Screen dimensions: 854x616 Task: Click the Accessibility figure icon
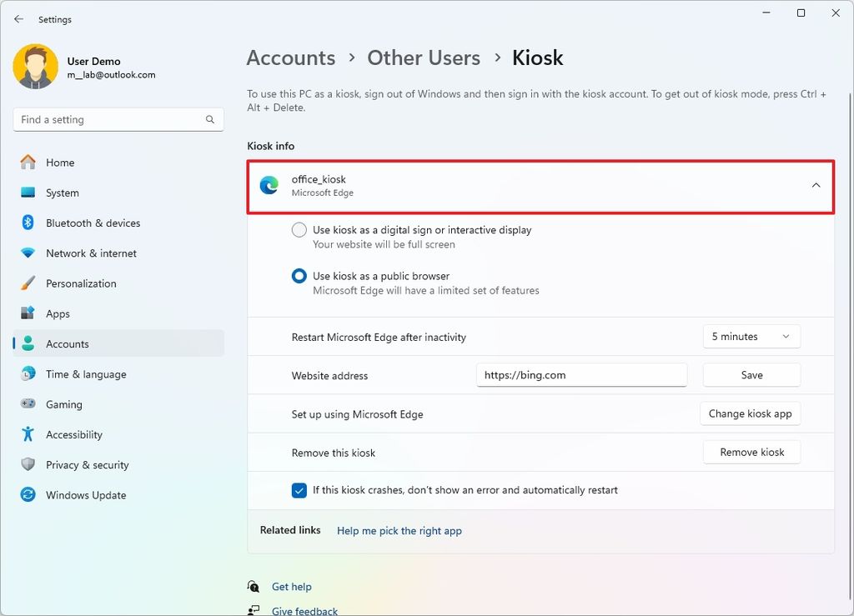coord(28,434)
